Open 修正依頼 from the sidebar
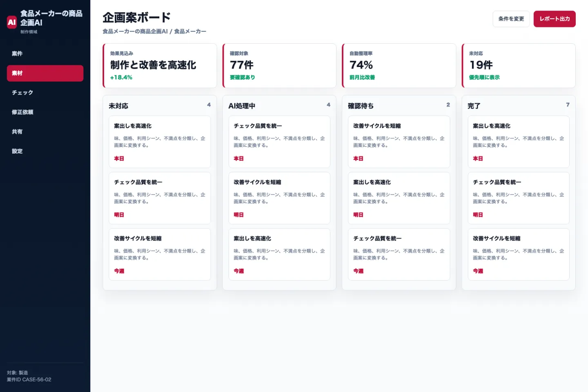Image resolution: width=588 pixels, height=392 pixels. point(45,112)
